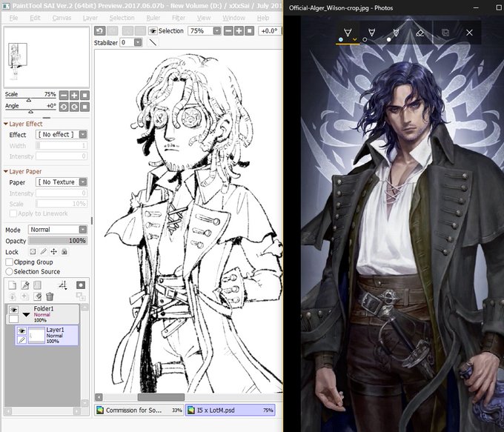Image resolution: width=504 pixels, height=432 pixels.
Task: Open the Canvas menu
Action: coord(62,18)
